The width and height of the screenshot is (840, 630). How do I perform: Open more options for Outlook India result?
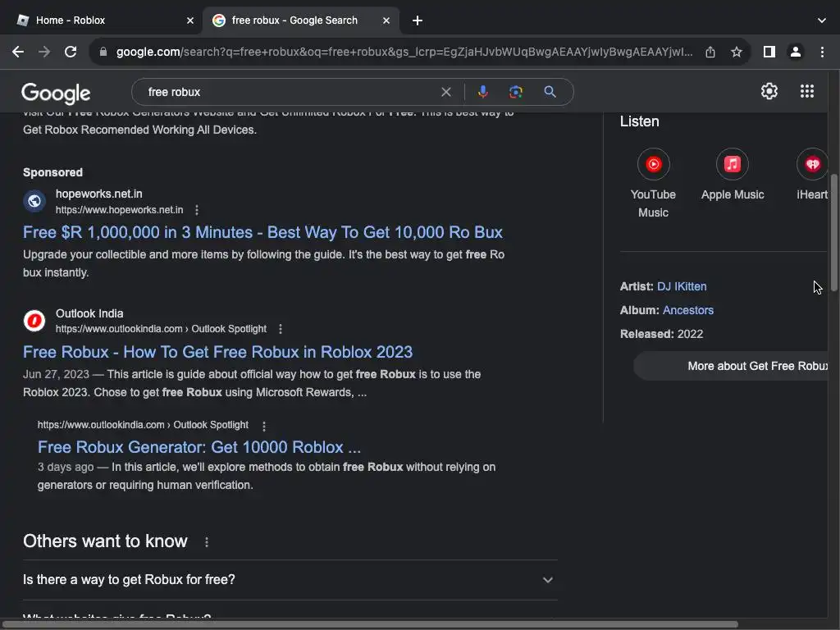281,329
